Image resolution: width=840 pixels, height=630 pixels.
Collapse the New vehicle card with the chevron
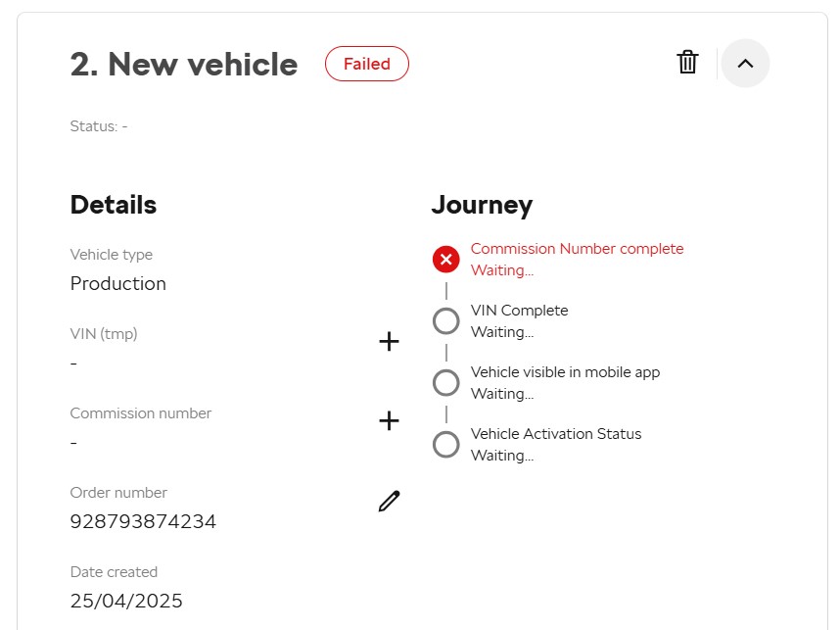(x=745, y=64)
